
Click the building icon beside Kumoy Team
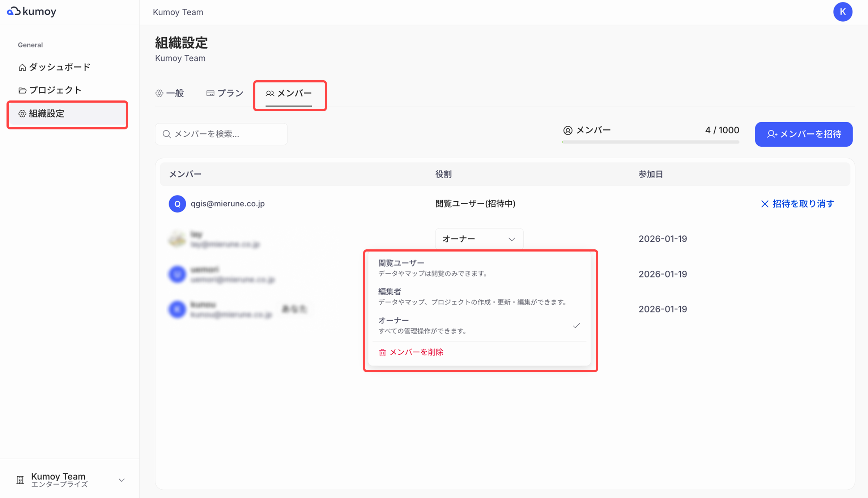click(20, 480)
